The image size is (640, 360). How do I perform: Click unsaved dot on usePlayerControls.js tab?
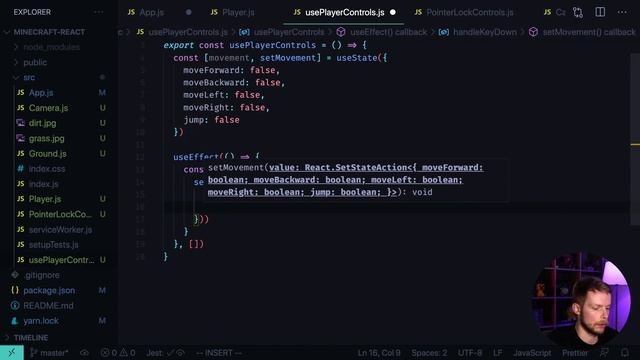pos(393,12)
